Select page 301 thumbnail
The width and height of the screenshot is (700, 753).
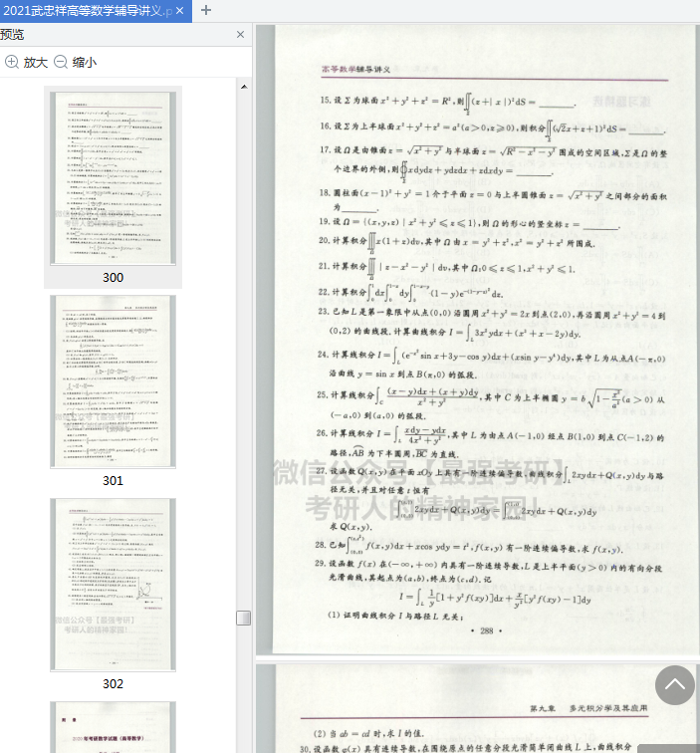point(113,381)
